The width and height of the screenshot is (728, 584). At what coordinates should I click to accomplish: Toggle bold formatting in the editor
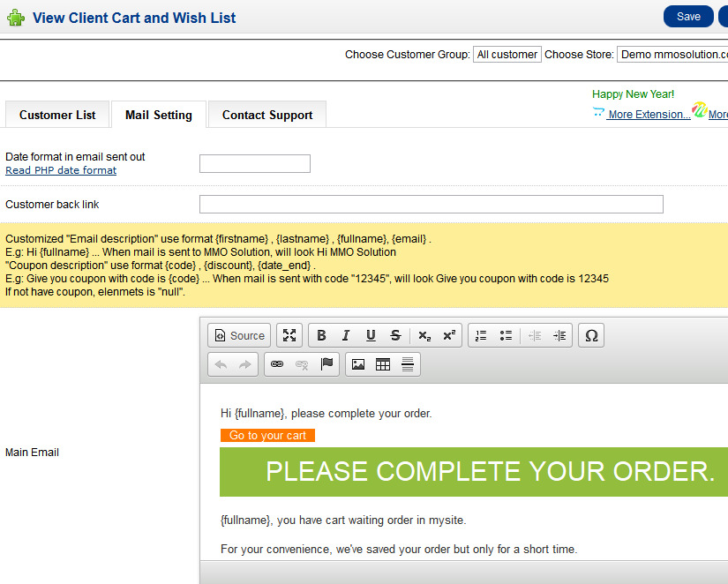(x=321, y=335)
